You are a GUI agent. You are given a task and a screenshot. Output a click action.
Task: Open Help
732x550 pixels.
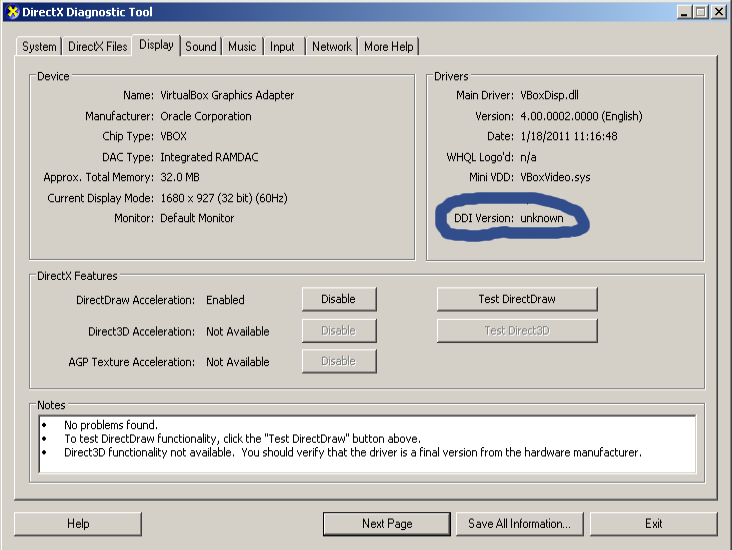click(78, 524)
